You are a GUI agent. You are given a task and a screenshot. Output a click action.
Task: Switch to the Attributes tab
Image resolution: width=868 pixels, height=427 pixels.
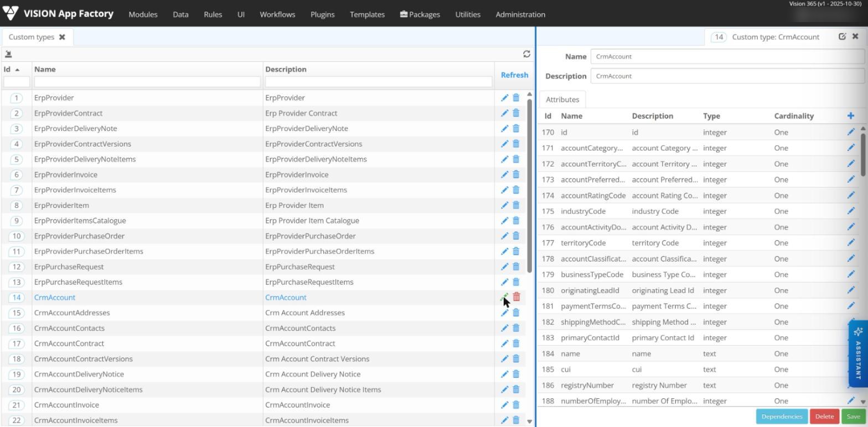(x=562, y=100)
